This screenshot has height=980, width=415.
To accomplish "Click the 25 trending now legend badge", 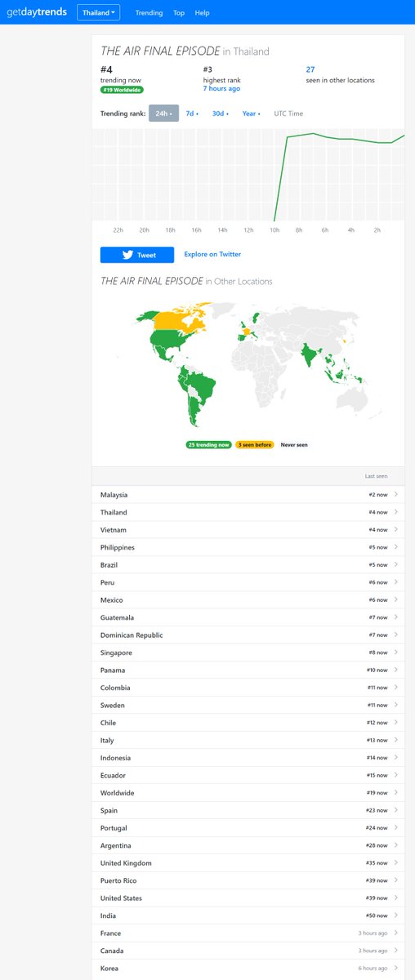I will tap(208, 445).
